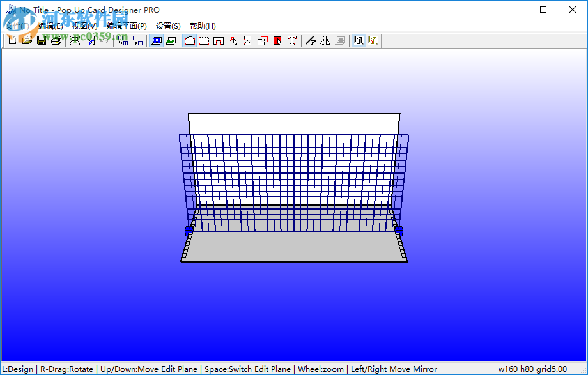Image resolution: width=588 pixels, height=375 pixels.
Task: Click the fit-view icon after the printer
Action: click(75, 40)
